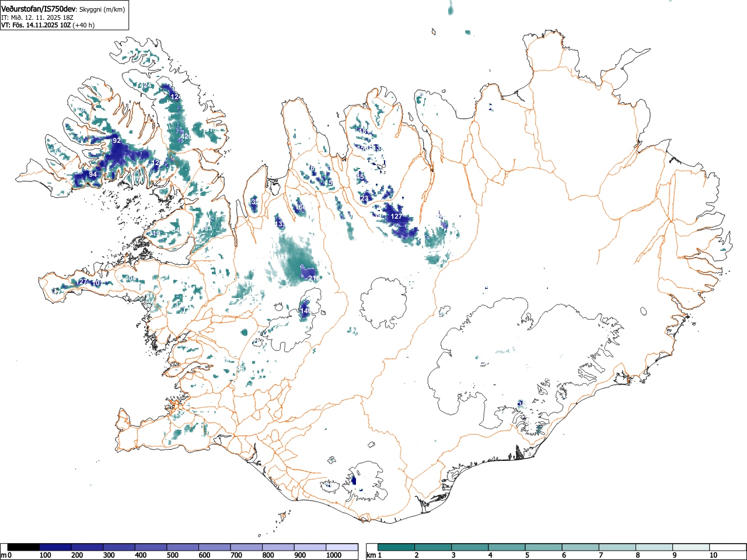Click the '45' visibility value
Screen dimensions: 747x560
coord(360,177)
